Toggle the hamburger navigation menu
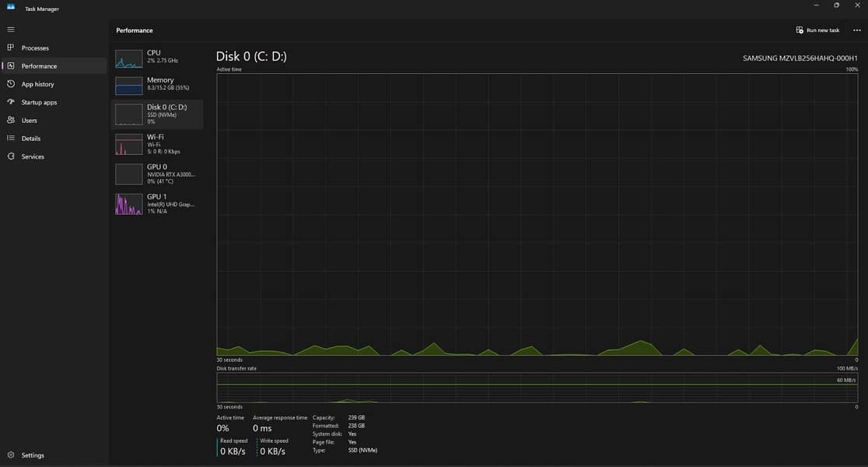This screenshot has height=467, width=868. (11, 30)
